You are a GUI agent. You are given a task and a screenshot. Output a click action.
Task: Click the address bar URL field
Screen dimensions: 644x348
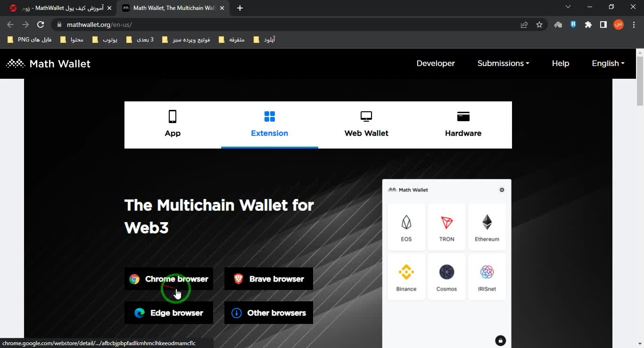(x=283, y=25)
